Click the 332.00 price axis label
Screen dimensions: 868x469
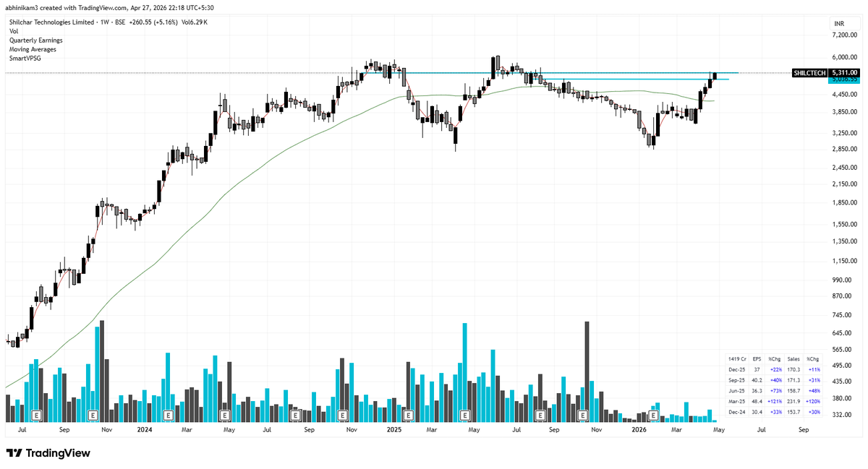click(843, 415)
